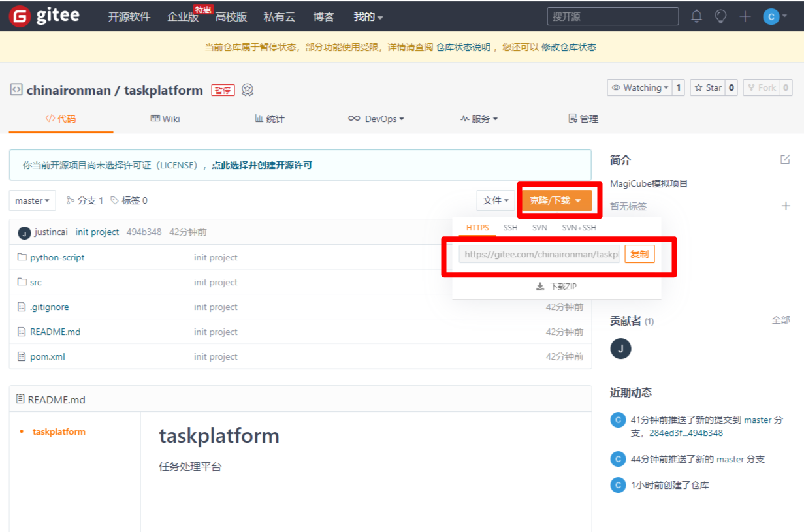This screenshot has width=804, height=532.
Task: Click the README.md panel header icon
Action: click(20, 399)
